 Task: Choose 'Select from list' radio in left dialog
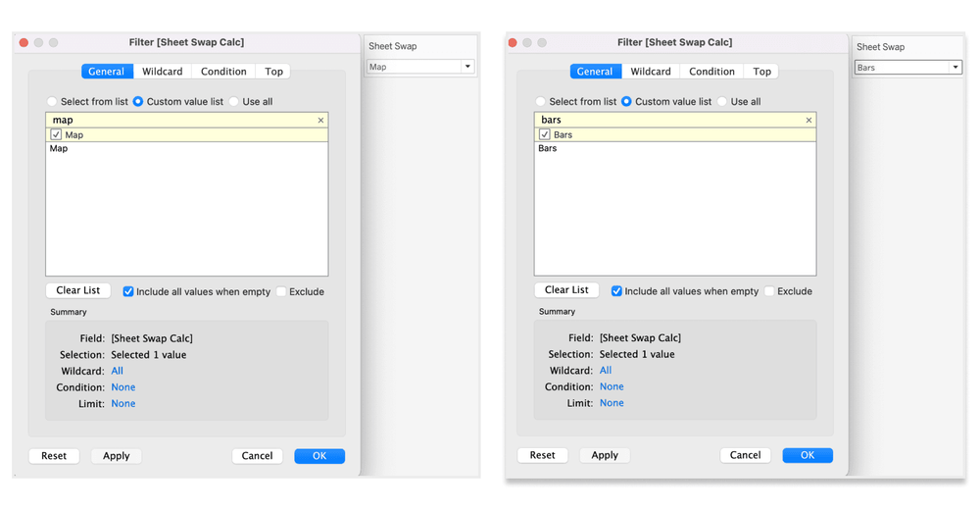[52, 101]
